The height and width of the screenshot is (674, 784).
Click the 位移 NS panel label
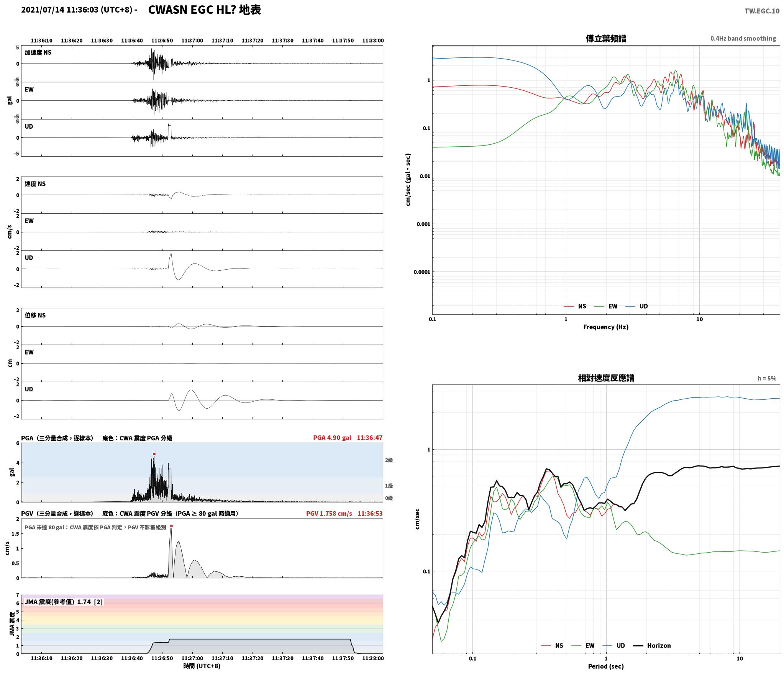pyautogui.click(x=35, y=315)
